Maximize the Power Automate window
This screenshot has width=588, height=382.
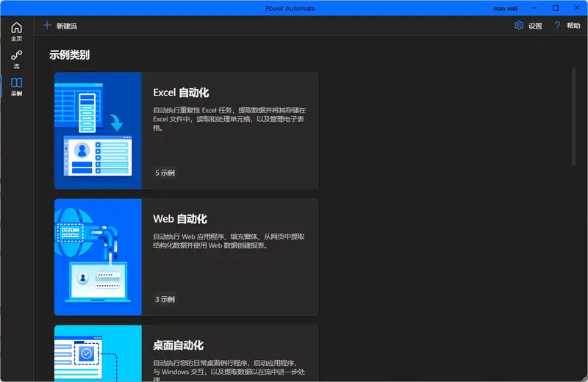click(556, 8)
